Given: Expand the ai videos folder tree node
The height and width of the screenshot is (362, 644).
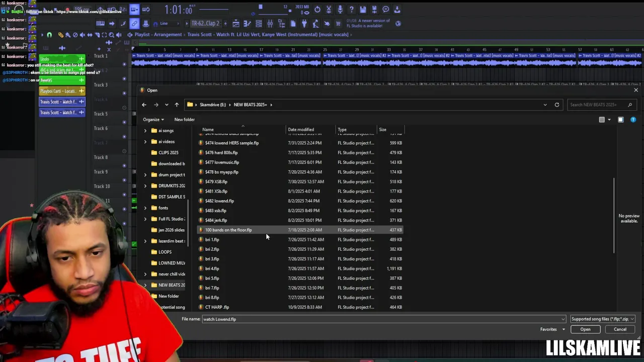Looking at the screenshot, I should click(145, 142).
